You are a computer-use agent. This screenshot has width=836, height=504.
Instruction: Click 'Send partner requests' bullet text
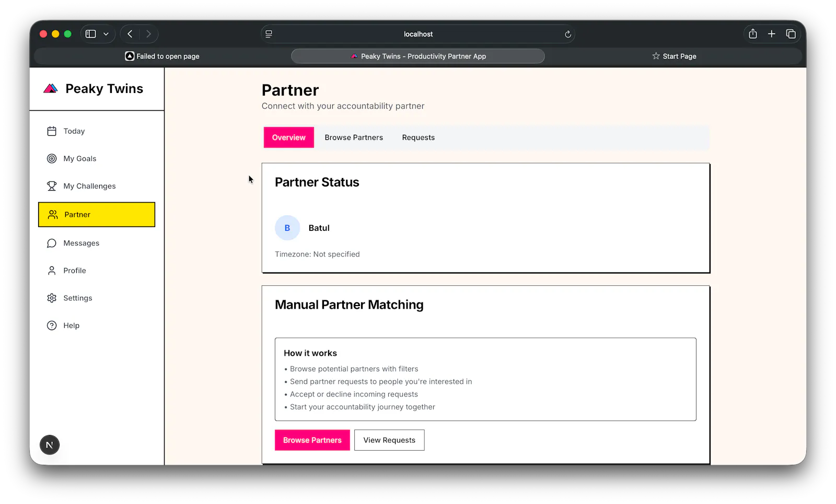click(x=381, y=382)
